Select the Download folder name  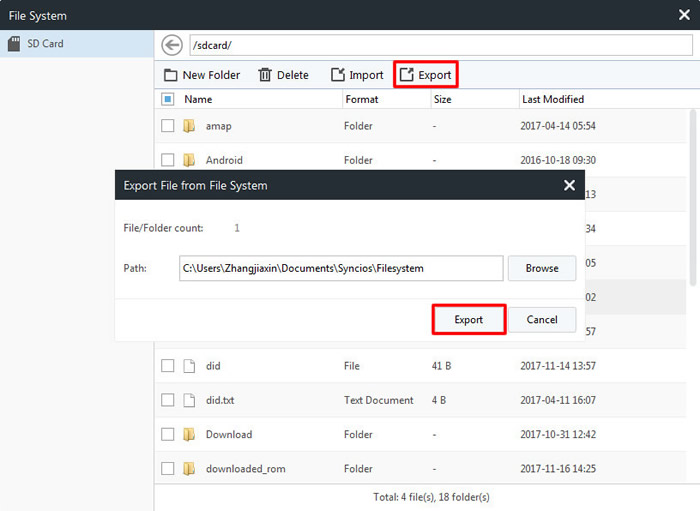tap(229, 434)
